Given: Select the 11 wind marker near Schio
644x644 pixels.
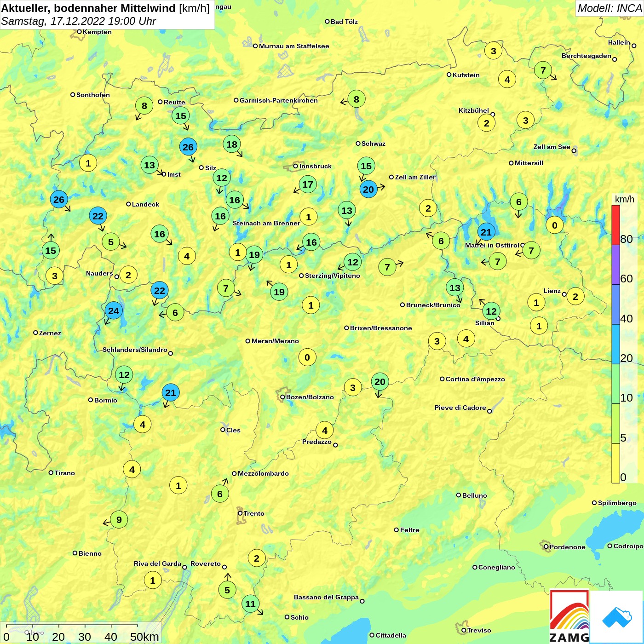Looking at the screenshot, I should [x=250, y=604].
